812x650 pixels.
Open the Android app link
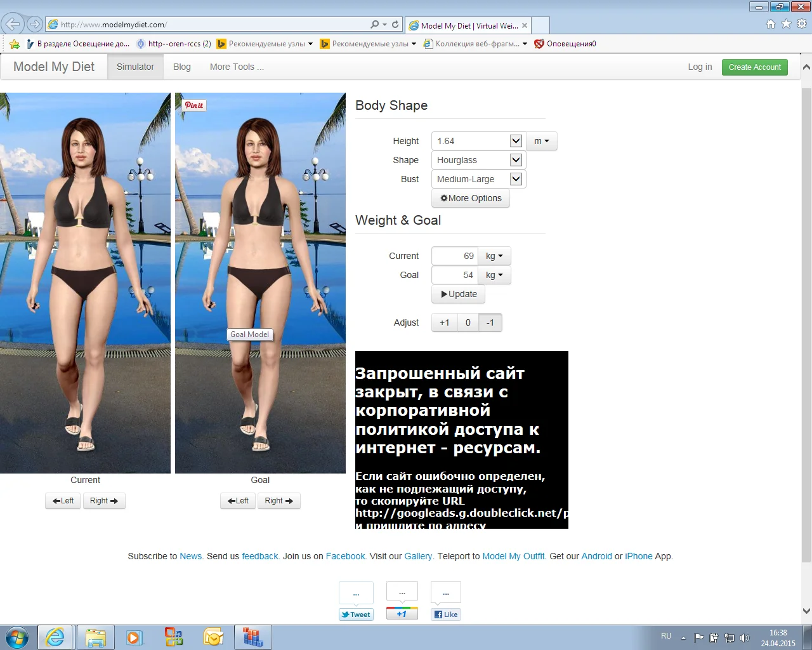597,556
